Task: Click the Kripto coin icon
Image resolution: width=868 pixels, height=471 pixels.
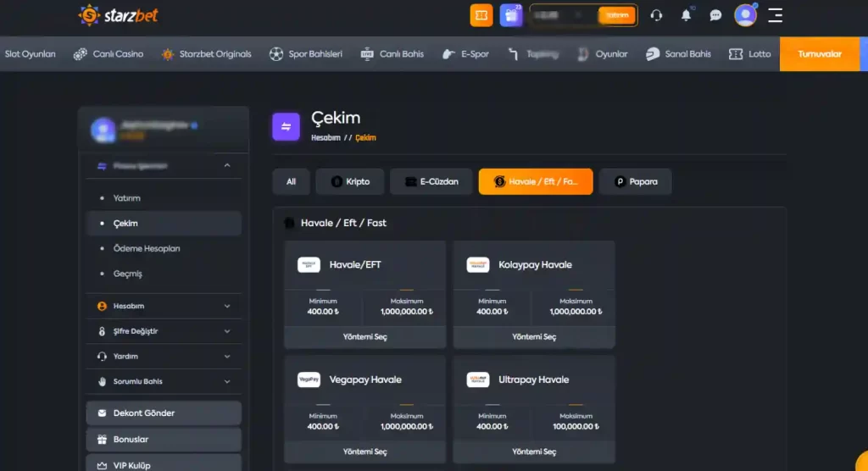Action: [x=337, y=181]
